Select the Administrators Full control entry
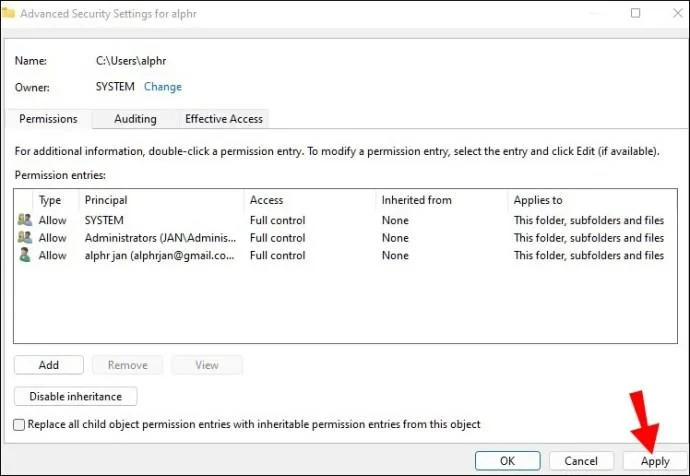 click(x=345, y=238)
